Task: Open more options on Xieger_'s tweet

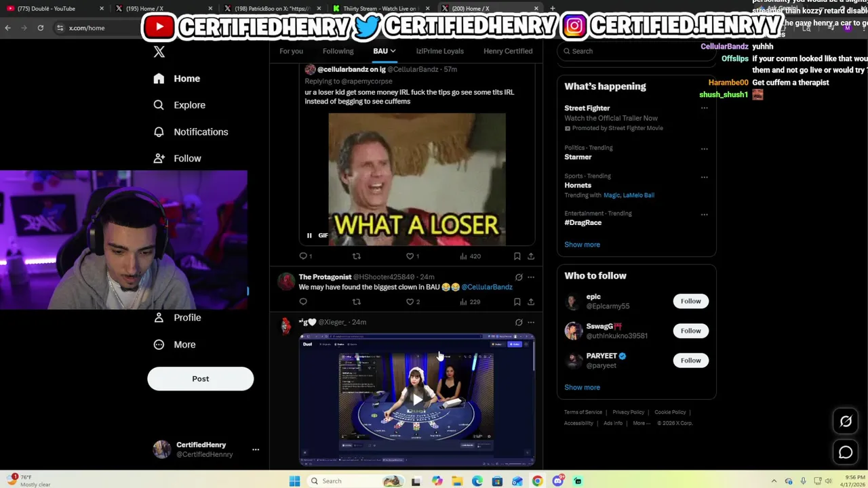Action: (531, 323)
